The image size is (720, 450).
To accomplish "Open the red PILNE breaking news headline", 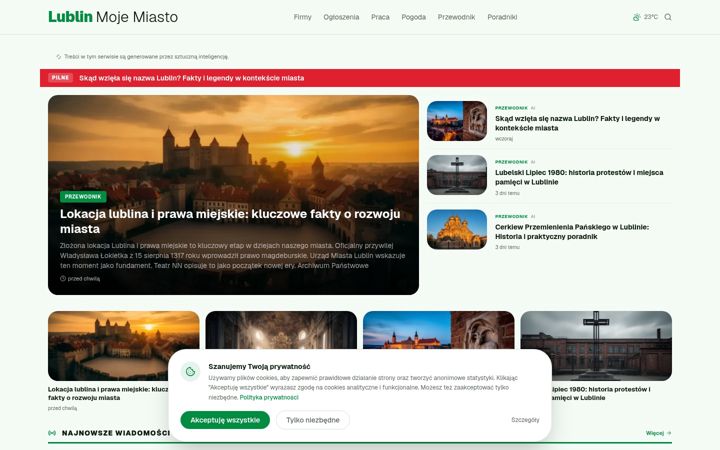I will pos(191,78).
